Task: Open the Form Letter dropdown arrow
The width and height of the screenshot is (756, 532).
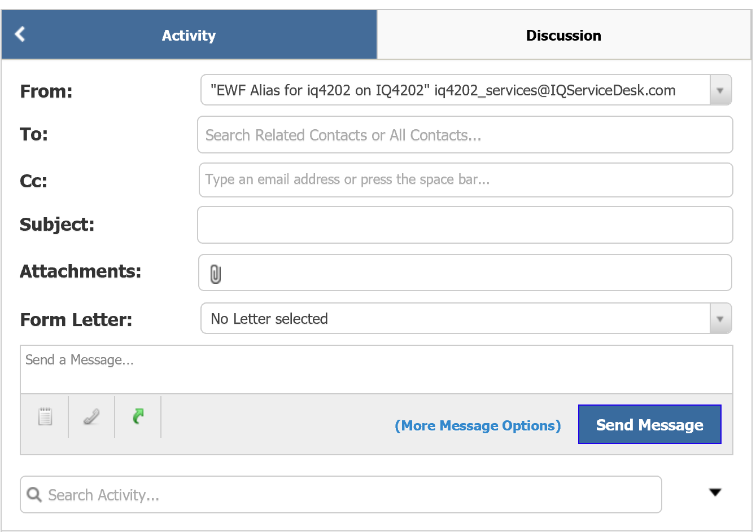Action: (720, 319)
